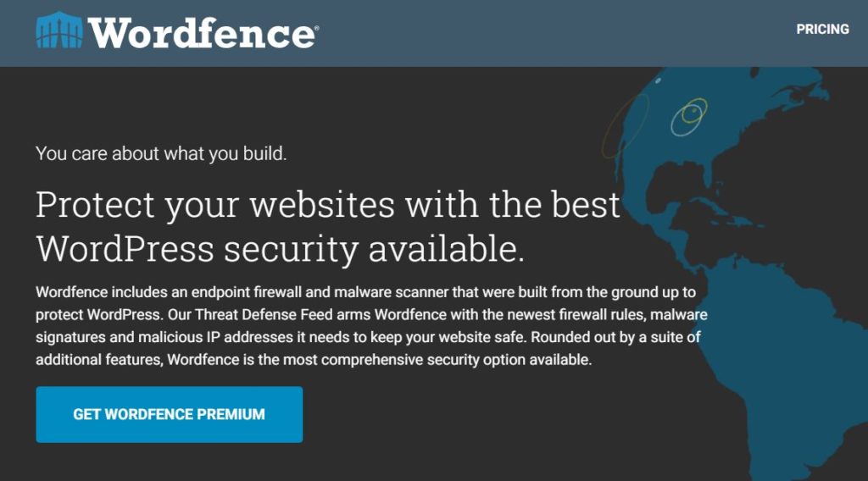Click the light blue ring on map
The height and width of the screenshot is (481, 868).
pos(687,119)
